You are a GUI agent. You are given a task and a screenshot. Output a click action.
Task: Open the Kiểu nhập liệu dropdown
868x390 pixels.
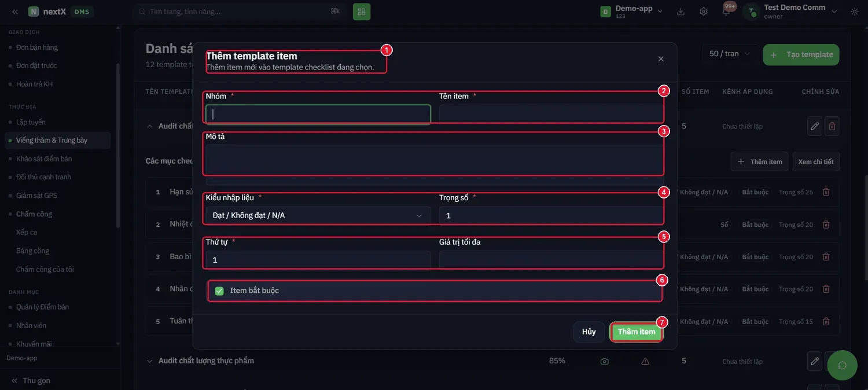[318, 215]
